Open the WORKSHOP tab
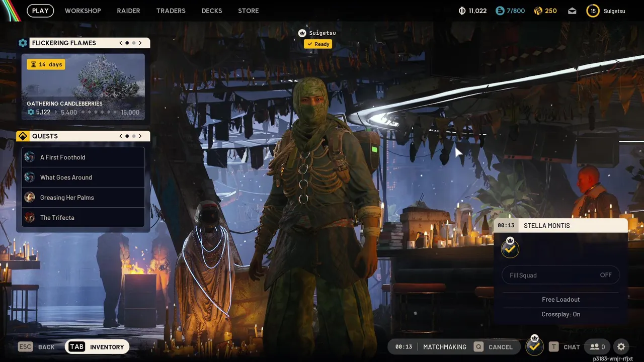Image resolution: width=644 pixels, height=362 pixels. [x=83, y=11]
